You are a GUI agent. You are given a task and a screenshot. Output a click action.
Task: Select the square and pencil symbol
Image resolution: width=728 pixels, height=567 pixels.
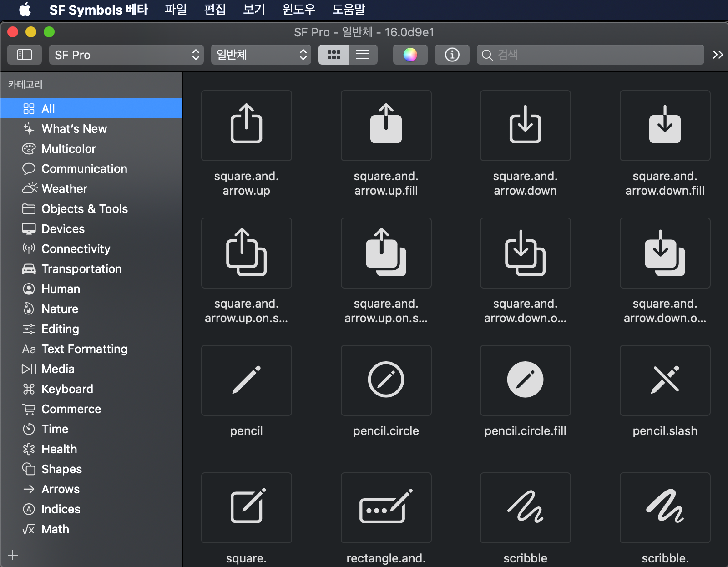[247, 508]
